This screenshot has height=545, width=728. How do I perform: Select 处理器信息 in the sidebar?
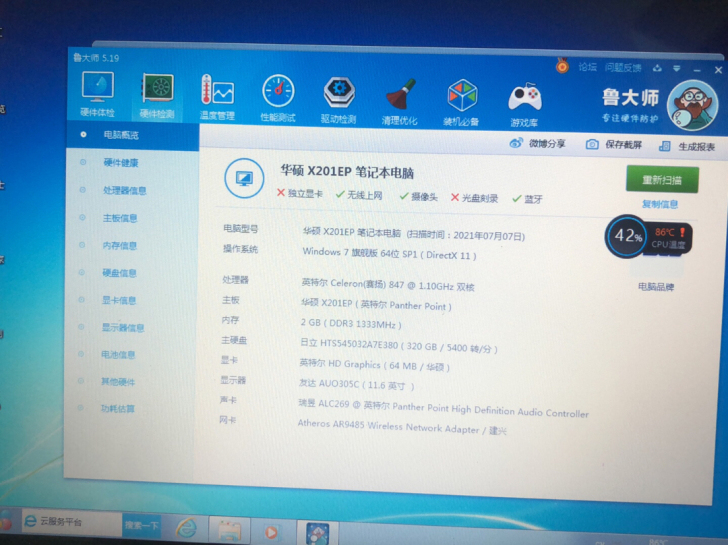coord(124,190)
